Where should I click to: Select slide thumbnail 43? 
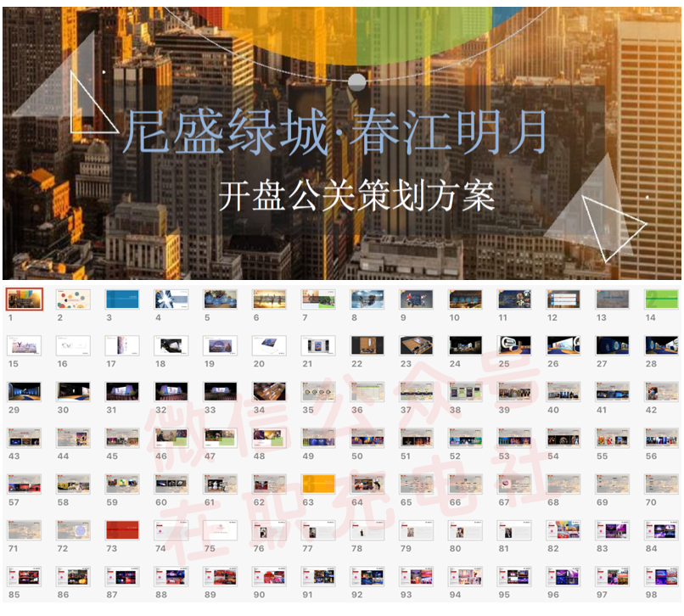click(x=25, y=438)
